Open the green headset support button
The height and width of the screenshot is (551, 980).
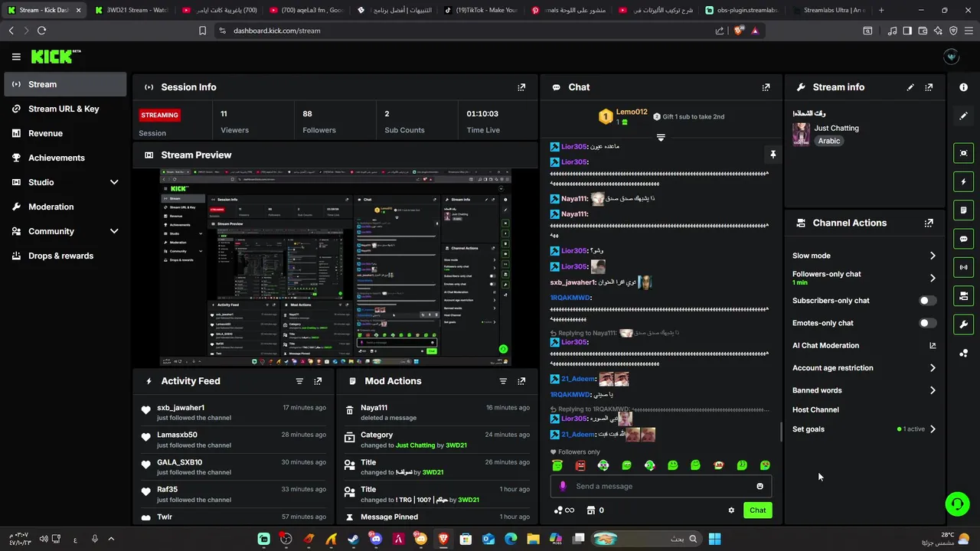coord(957,504)
